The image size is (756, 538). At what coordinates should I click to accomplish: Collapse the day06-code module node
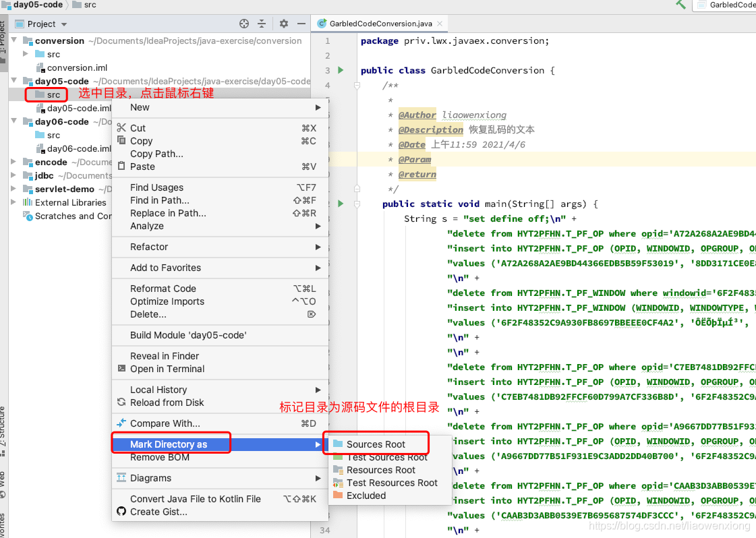point(14,121)
